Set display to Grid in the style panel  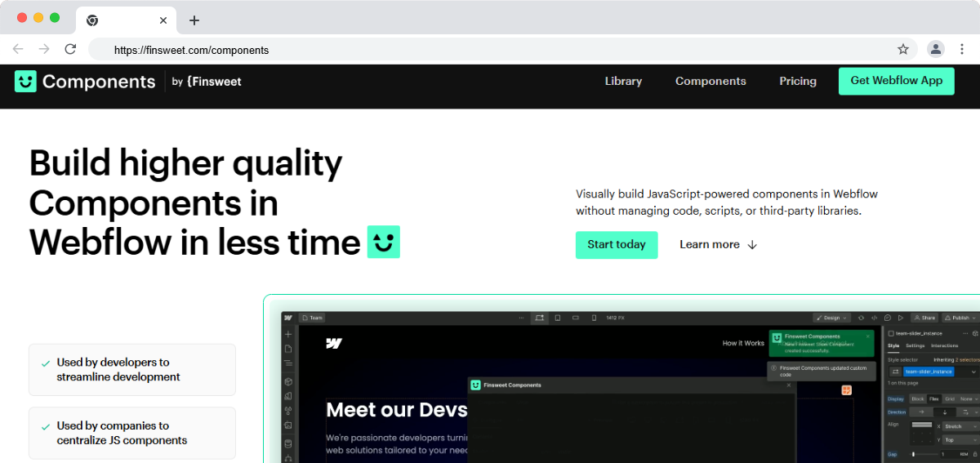pos(950,398)
